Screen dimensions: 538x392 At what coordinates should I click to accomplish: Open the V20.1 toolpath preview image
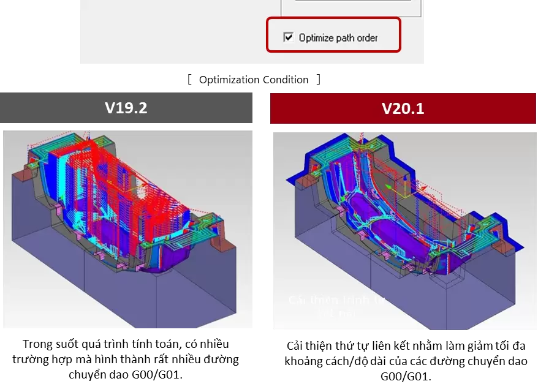pyautogui.click(x=404, y=231)
